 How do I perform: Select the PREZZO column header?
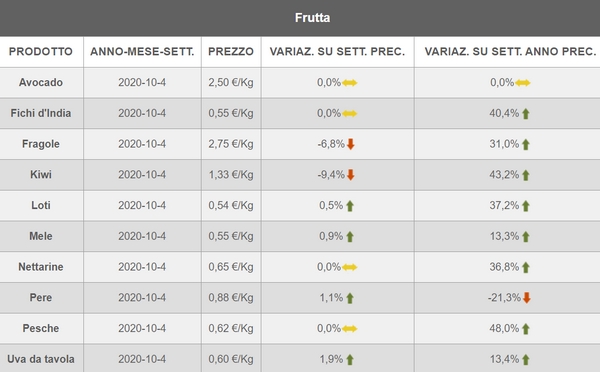coord(231,52)
